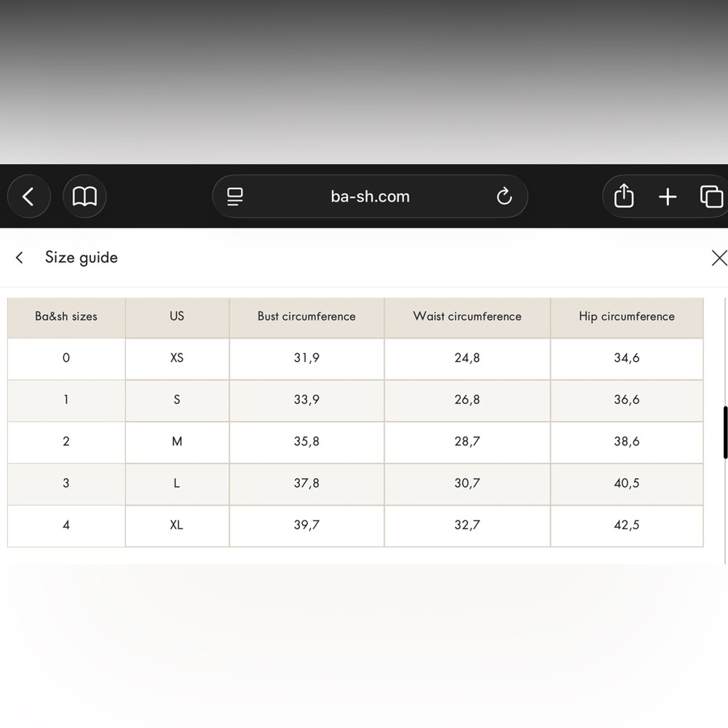Show all open tabs overview
728x728 pixels.
point(711,197)
